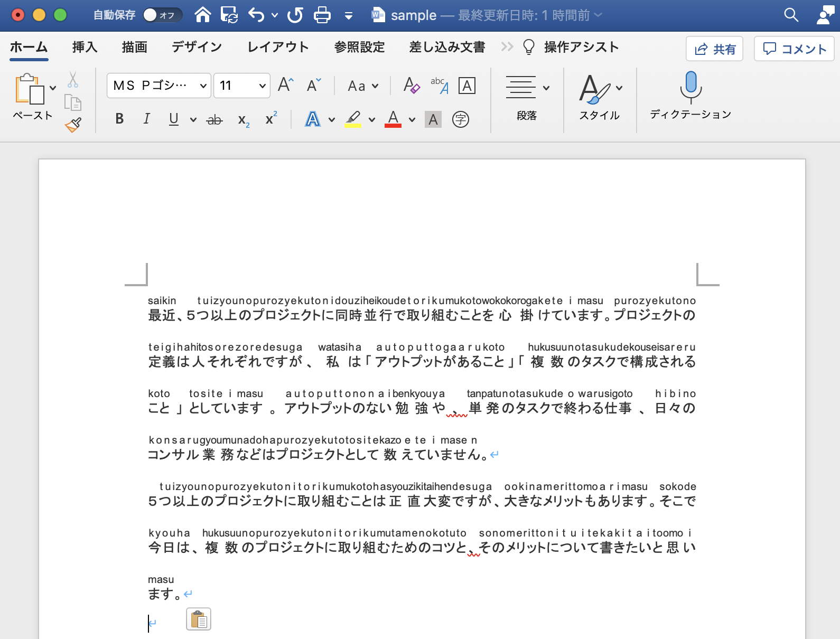
Task: Apply red font color
Action: click(x=393, y=119)
